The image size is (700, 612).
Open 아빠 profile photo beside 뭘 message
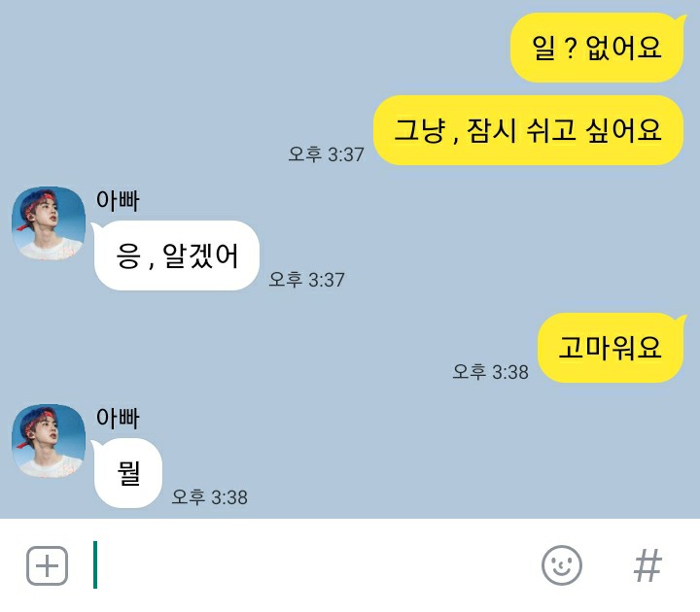[x=49, y=441]
